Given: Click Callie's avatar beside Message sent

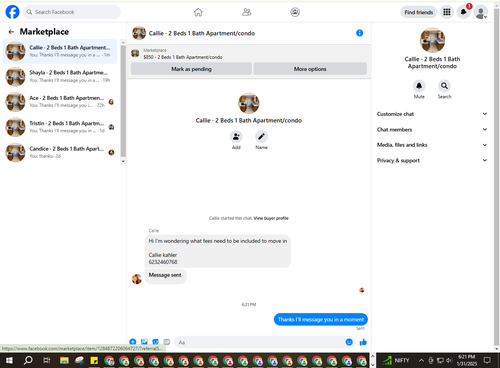Looking at the screenshot, I should click(x=137, y=279).
